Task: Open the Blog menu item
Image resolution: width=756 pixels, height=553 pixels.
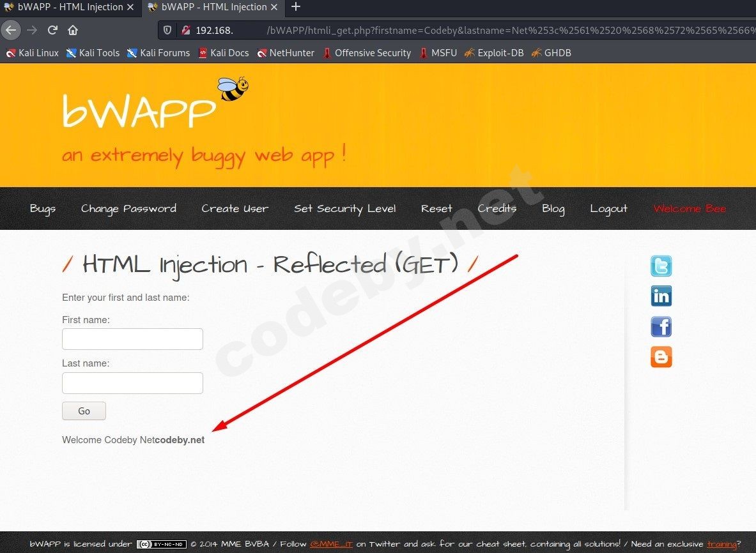Action: pos(553,209)
